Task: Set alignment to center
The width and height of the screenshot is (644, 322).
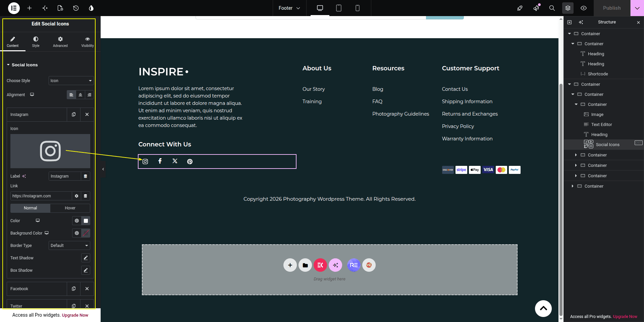Action: (80, 95)
